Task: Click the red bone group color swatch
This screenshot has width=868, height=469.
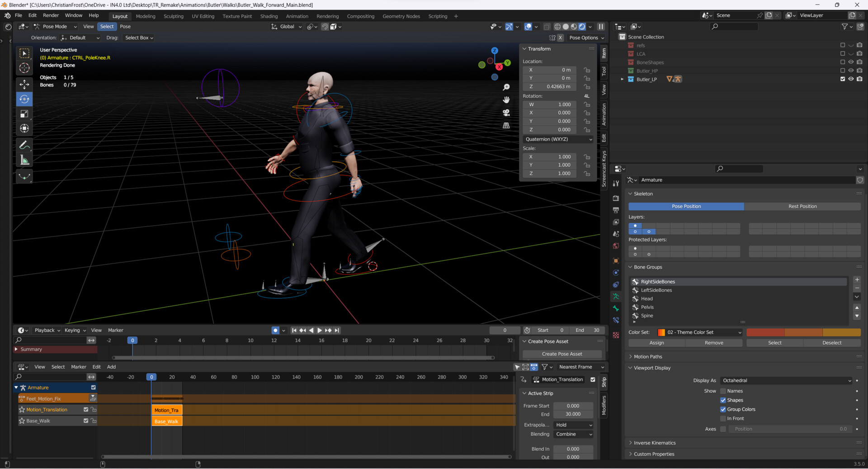Action: click(765, 332)
